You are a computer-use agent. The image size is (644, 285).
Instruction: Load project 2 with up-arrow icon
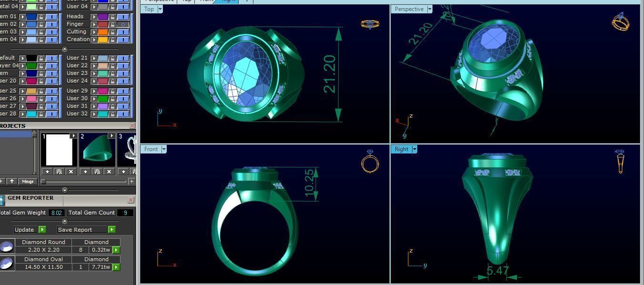[85, 172]
